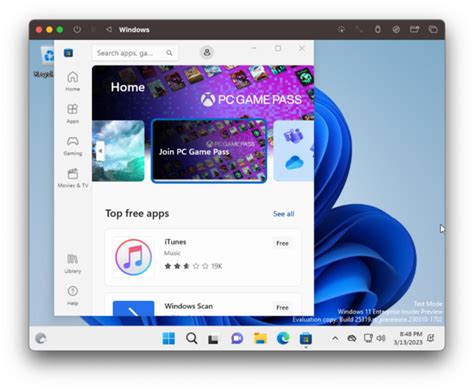Click See all for Top free apps
This screenshot has height=389, width=474.
click(x=283, y=214)
